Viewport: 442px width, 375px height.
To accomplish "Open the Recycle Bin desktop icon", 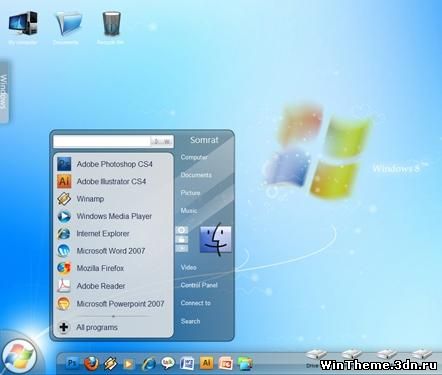I will (x=112, y=24).
